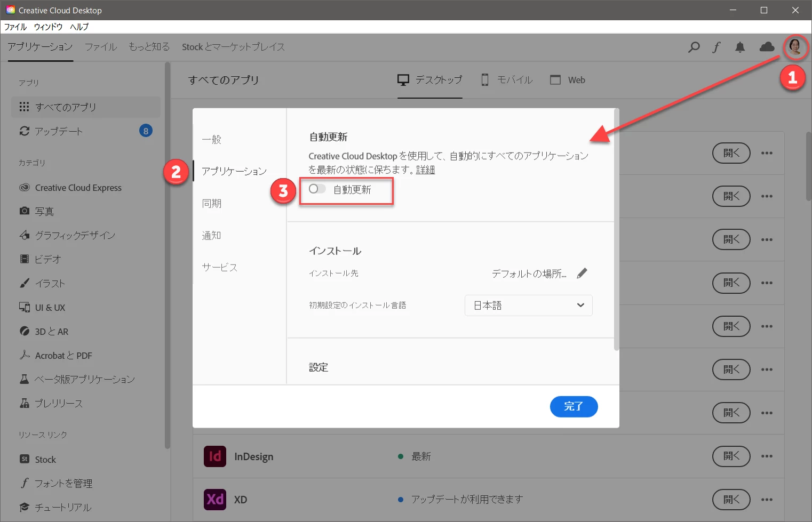The height and width of the screenshot is (522, 812).
Task: Click the main app list scrollbar
Action: 808,166
